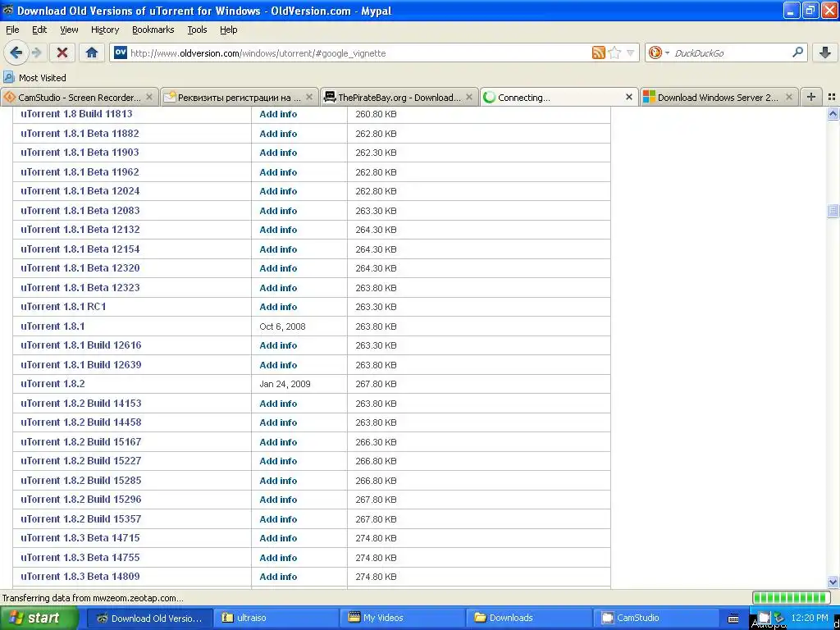Open uTorrent 1.8.3 Beta 14809 link
Screen dimensions: 840x630
80,577
